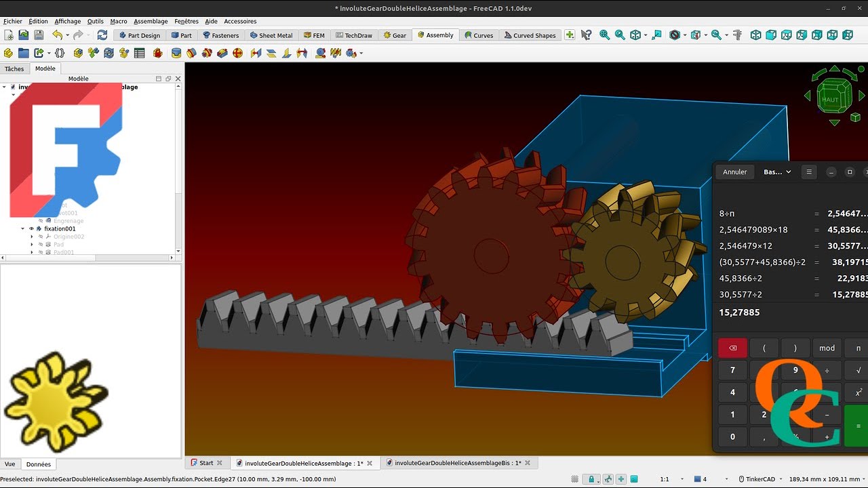Open the Bas... mode dropdown in calculator
Viewport: 868px width, 488px height.
click(x=777, y=172)
